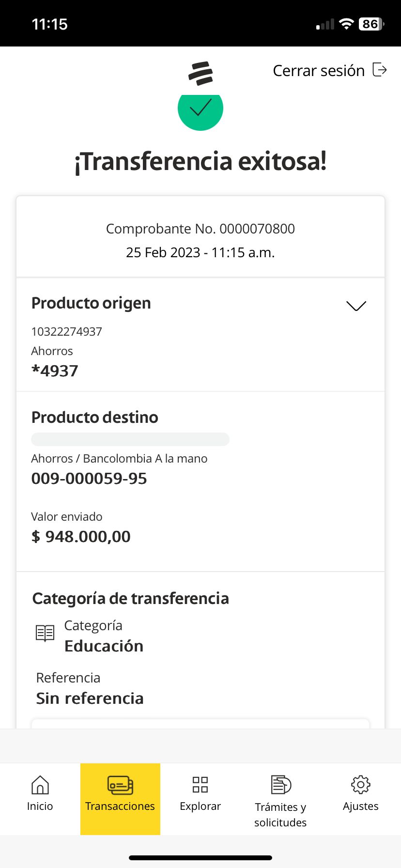Go to Inicio tab label
The image size is (401, 868).
40,806
